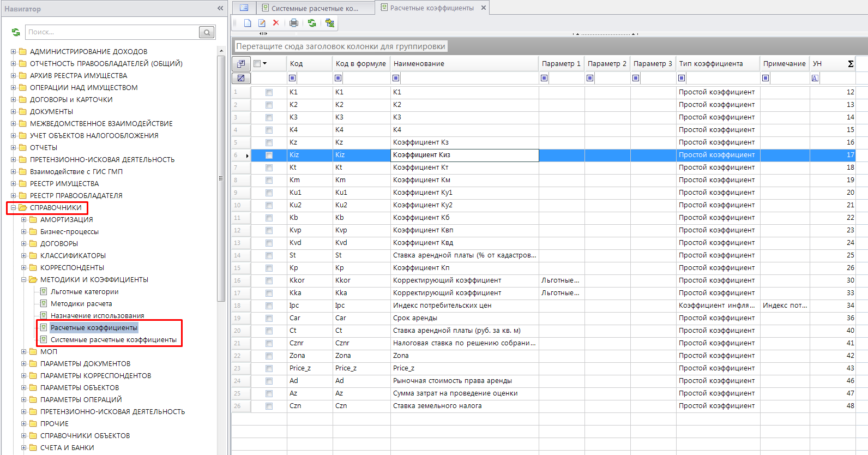Toggle the select-all checkbox in grid header

(x=257, y=63)
